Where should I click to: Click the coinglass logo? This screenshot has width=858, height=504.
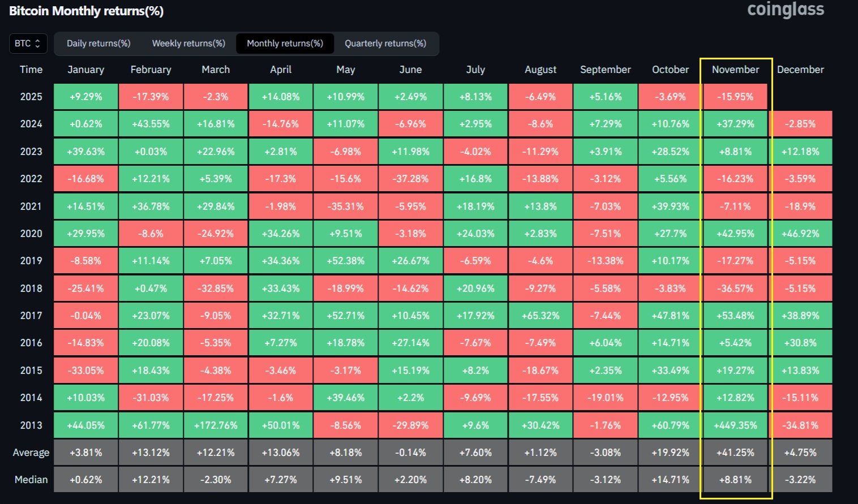pyautogui.click(x=786, y=10)
